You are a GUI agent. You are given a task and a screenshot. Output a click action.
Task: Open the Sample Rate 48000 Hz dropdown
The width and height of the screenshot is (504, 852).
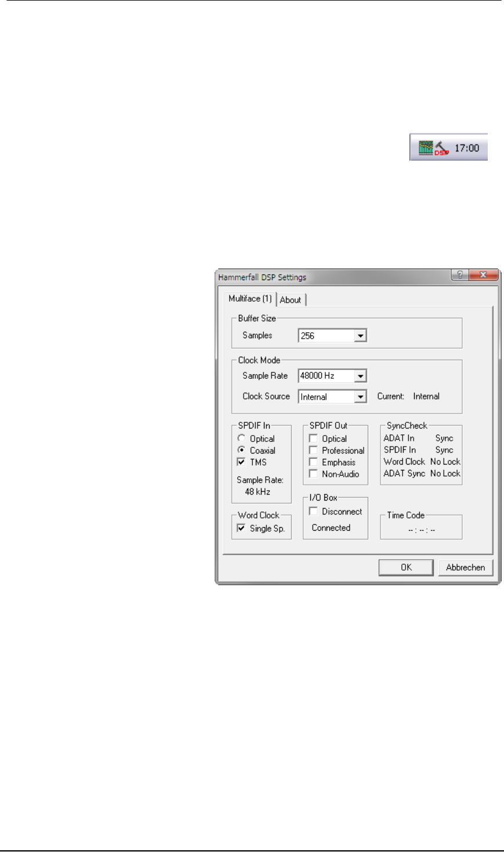361,376
